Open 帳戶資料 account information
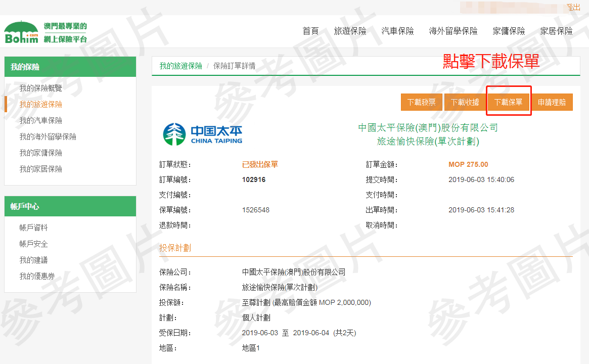Image resolution: width=589 pixels, height=364 pixels. click(x=33, y=227)
